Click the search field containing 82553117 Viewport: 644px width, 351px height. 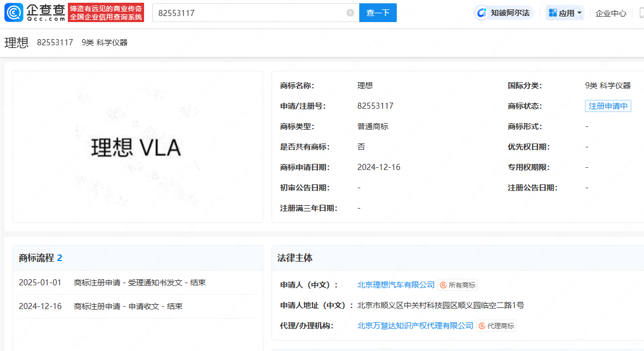(248, 13)
